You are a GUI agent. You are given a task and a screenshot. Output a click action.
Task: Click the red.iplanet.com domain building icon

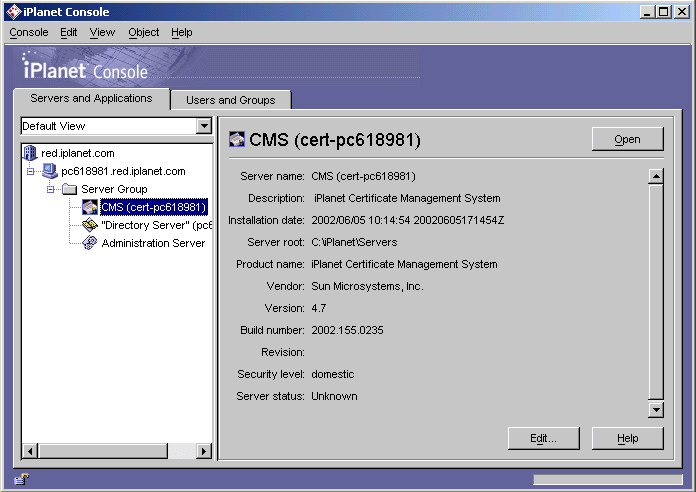pyautogui.click(x=30, y=153)
